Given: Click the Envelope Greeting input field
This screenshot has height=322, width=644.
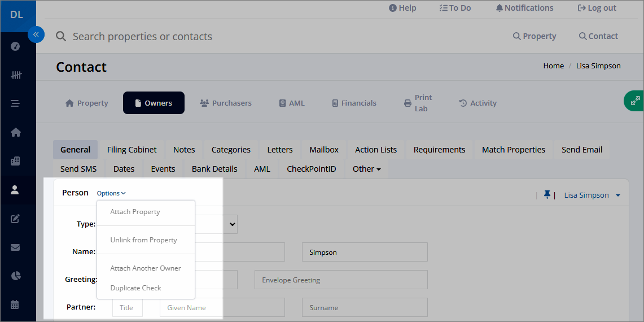Looking at the screenshot, I should [x=341, y=280].
